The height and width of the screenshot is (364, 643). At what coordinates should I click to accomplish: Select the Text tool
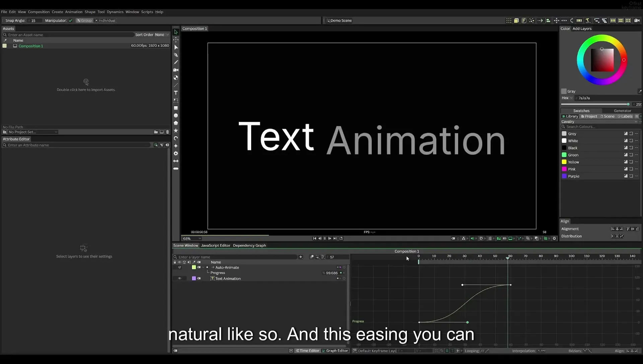coord(176,93)
